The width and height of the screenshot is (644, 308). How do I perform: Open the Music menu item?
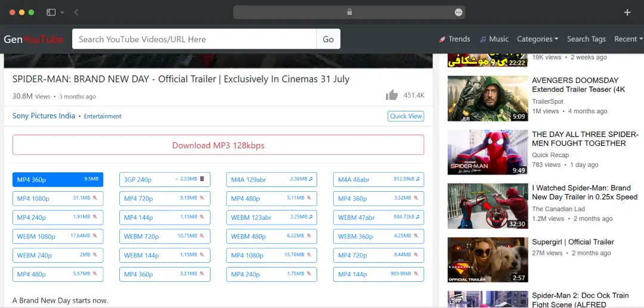(x=494, y=39)
